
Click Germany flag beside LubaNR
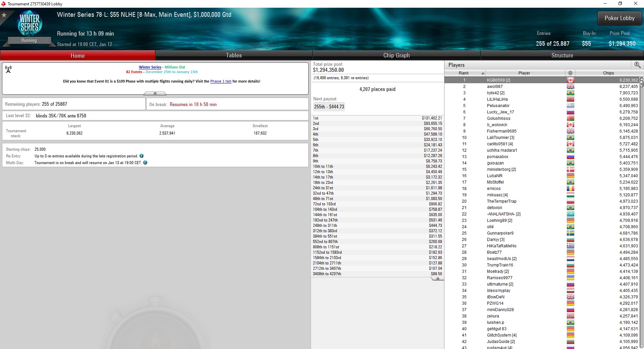570,176
